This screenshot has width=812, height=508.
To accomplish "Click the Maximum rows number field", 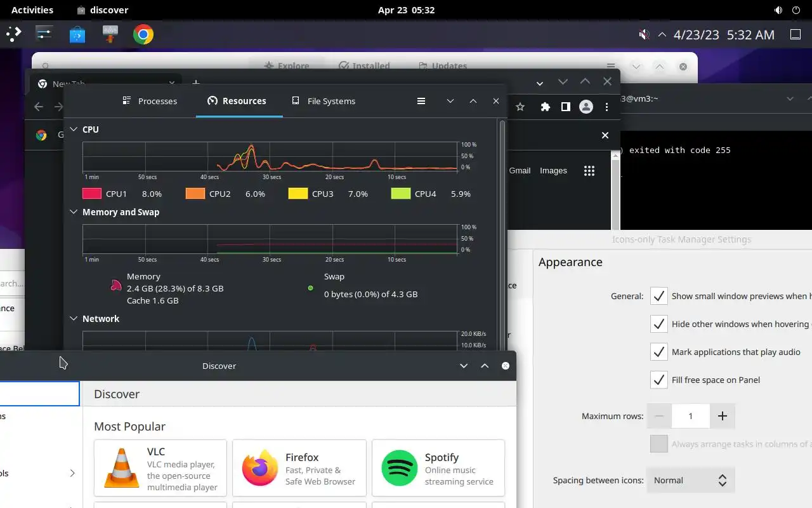I will point(691,416).
